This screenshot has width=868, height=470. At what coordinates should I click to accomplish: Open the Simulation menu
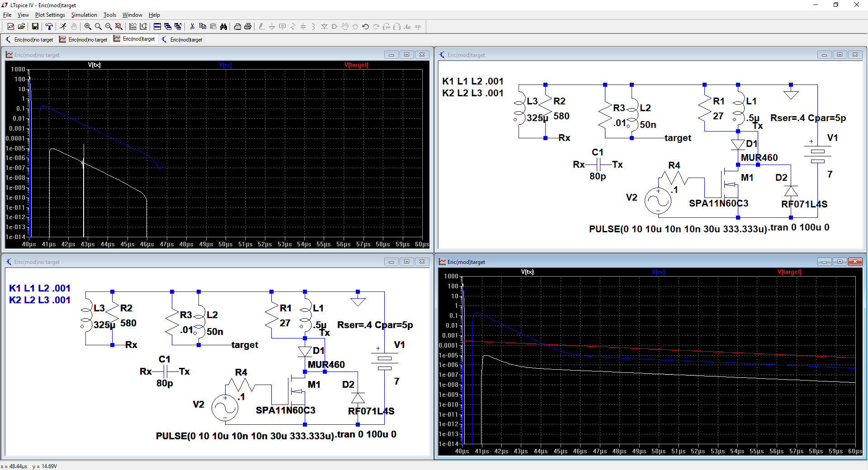point(84,15)
